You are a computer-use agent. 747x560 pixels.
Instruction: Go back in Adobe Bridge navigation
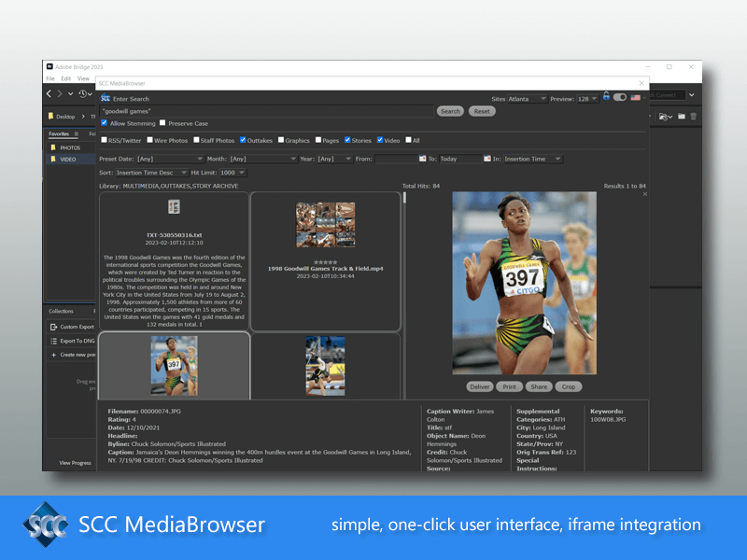[x=49, y=94]
